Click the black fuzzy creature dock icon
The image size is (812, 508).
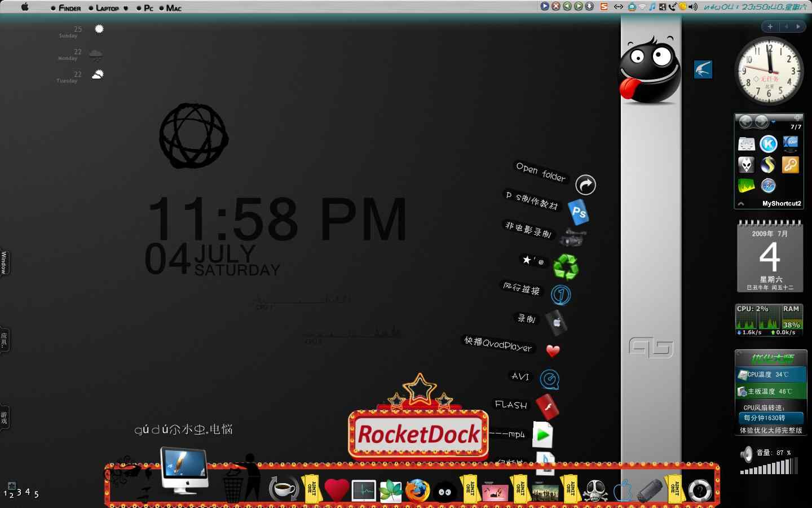[445, 491]
